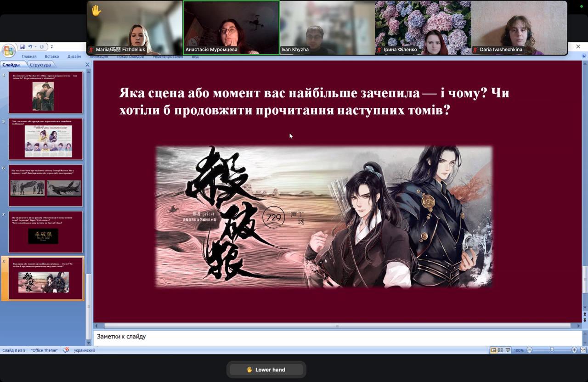
Task: Click muted mic icon beside Mariia Fizhdeliuk
Action: 92,50
